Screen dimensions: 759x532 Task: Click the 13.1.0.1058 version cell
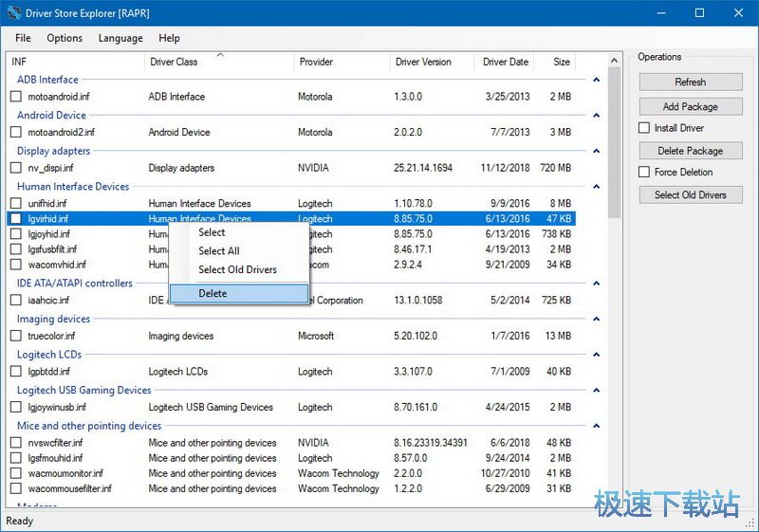[418, 301]
